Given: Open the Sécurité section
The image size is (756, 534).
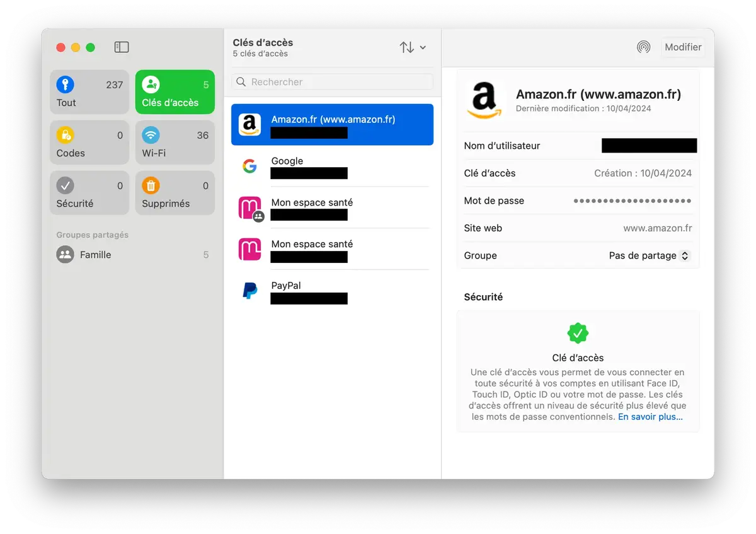Looking at the screenshot, I should (89, 192).
